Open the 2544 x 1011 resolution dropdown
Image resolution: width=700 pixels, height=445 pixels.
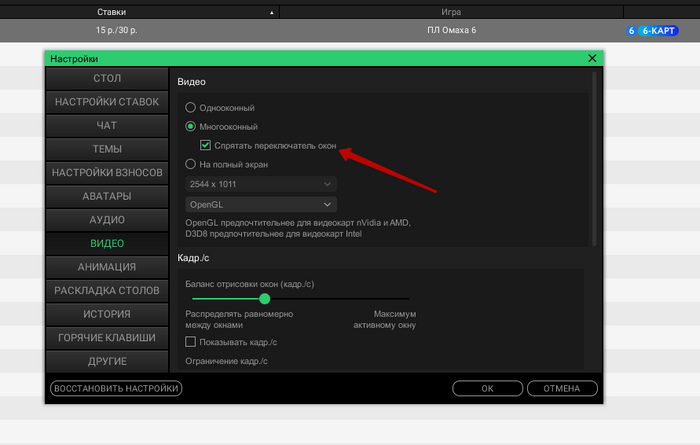tap(261, 184)
